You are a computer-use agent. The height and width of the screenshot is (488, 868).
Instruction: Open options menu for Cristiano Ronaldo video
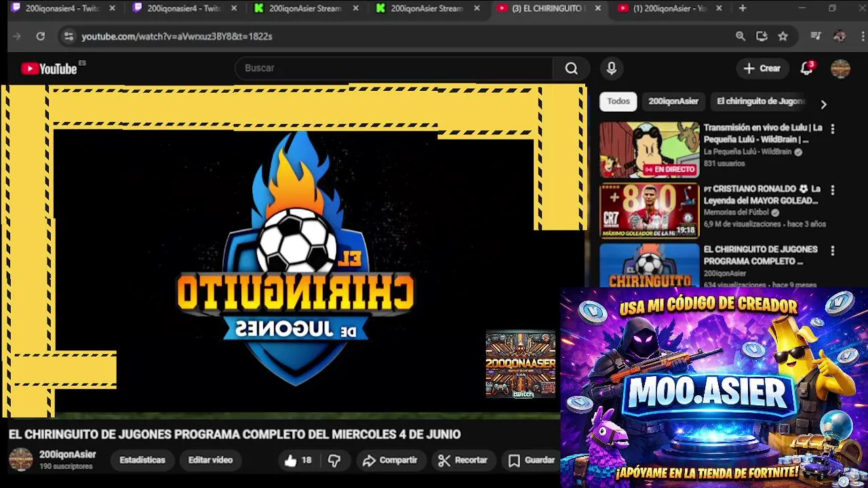click(x=833, y=190)
